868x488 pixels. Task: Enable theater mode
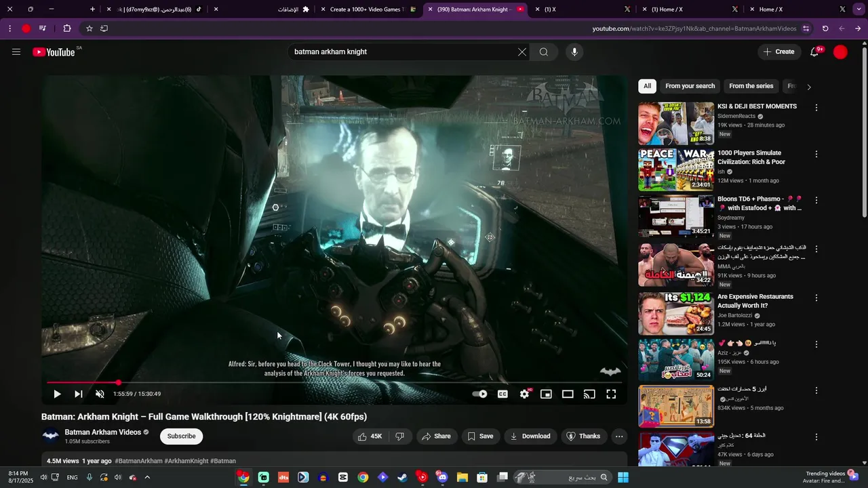568,394
